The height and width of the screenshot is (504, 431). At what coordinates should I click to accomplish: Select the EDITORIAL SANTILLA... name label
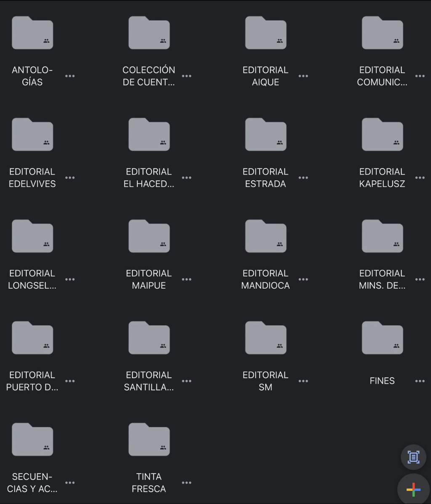click(x=149, y=381)
